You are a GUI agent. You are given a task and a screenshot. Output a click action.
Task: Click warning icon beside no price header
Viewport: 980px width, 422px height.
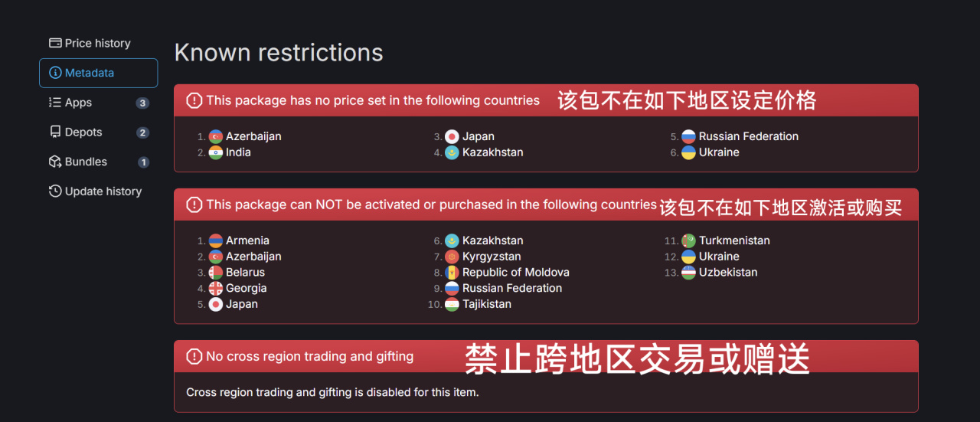pyautogui.click(x=194, y=100)
